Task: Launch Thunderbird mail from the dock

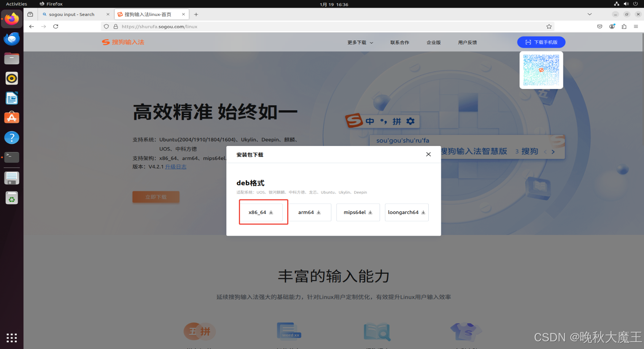Action: pos(12,39)
